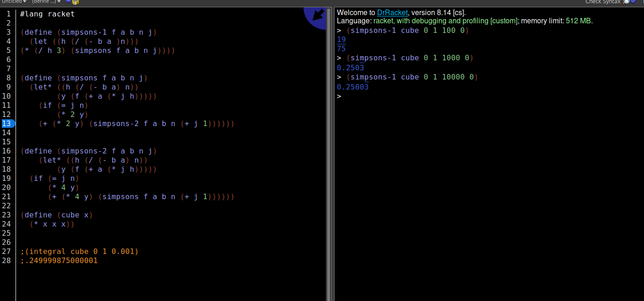Click line number 1 in gutter
The height and width of the screenshot is (301, 644).
pyautogui.click(x=8, y=14)
